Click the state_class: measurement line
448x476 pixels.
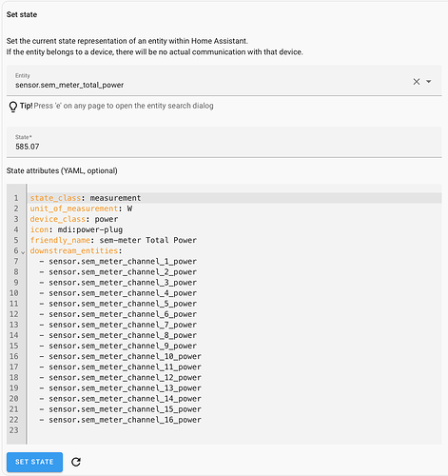point(86,198)
